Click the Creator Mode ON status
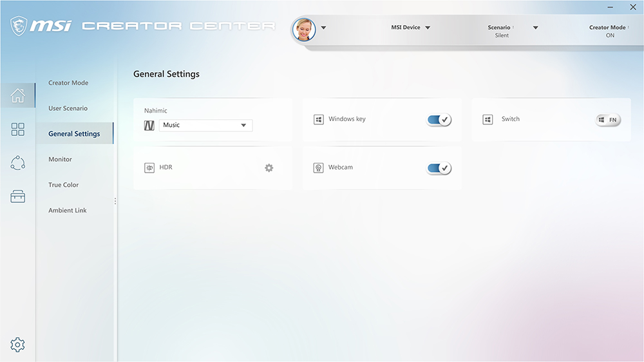The image size is (644, 362). coord(609,31)
